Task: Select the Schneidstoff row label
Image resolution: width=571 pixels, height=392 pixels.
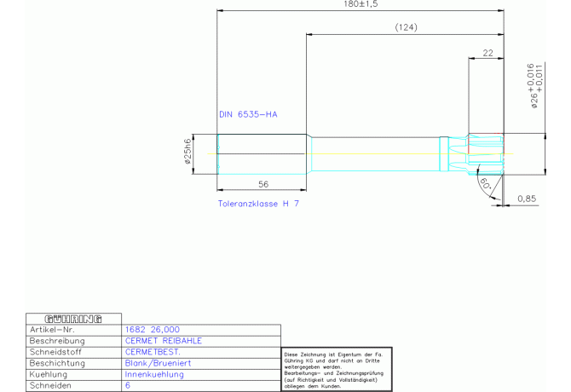Action: (x=55, y=352)
